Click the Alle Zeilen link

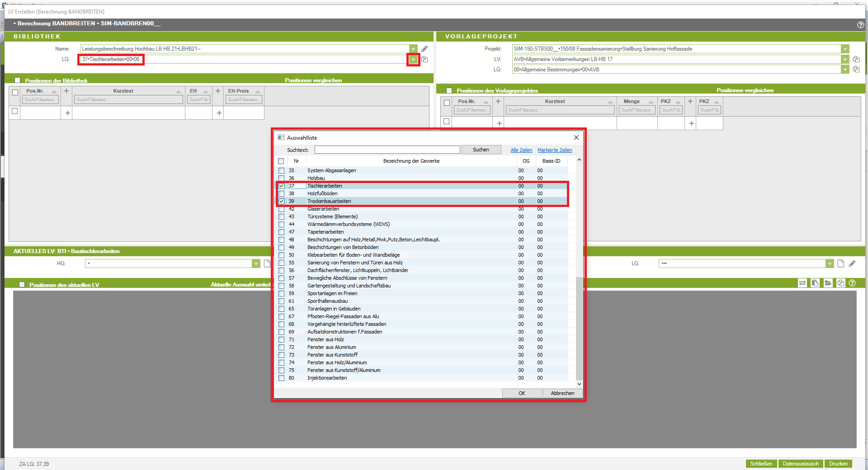tap(521, 150)
